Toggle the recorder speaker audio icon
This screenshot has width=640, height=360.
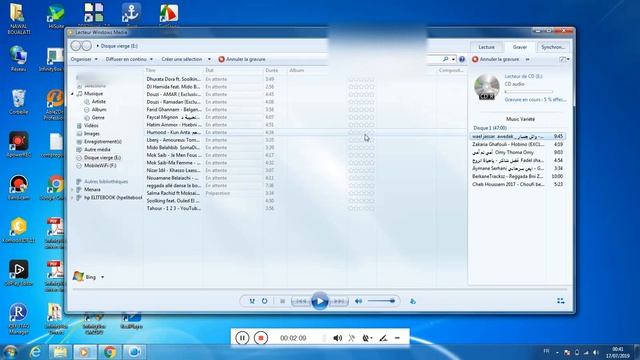tap(338, 338)
